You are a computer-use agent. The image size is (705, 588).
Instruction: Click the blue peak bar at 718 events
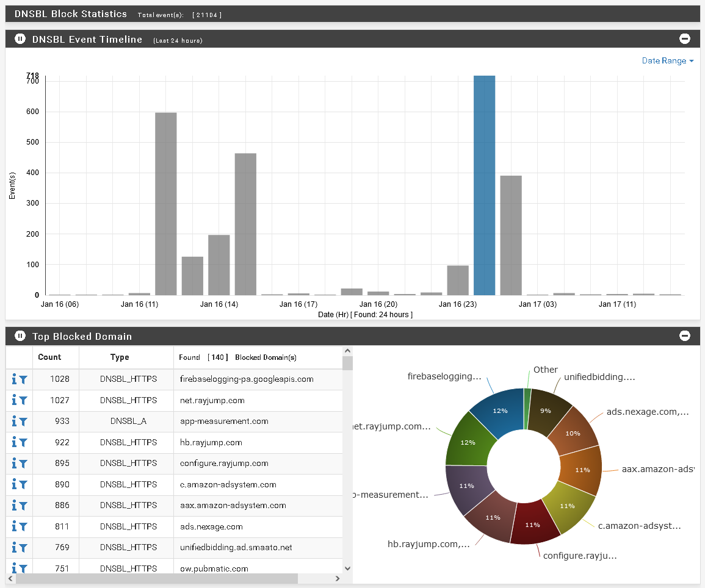coord(484,185)
